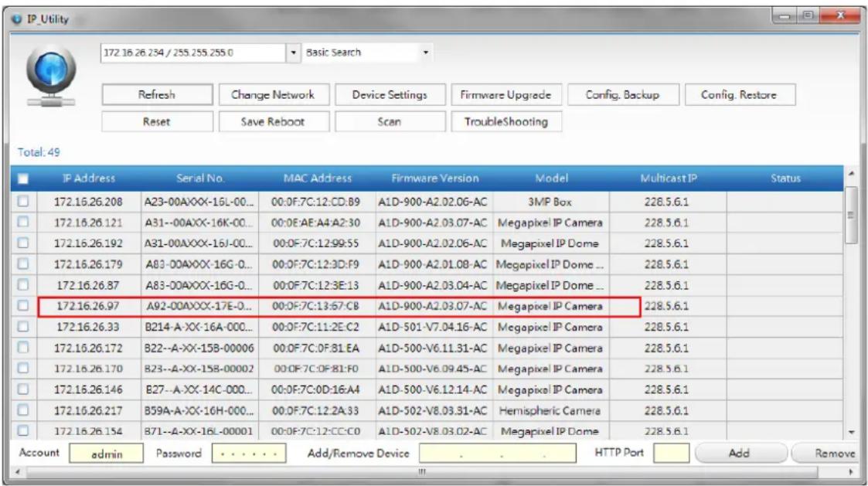The height and width of the screenshot is (486, 868).
Task: Click IP address 172.16.26.154 cell
Action: point(89,431)
